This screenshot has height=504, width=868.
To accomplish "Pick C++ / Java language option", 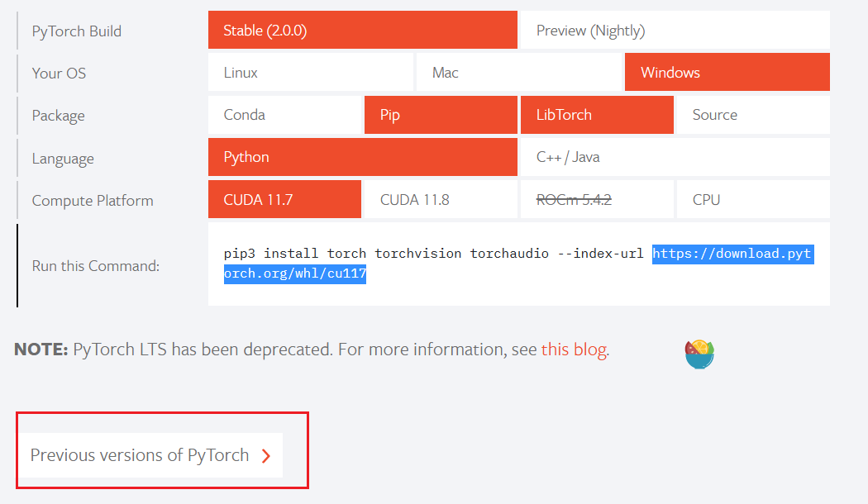I will (x=675, y=157).
